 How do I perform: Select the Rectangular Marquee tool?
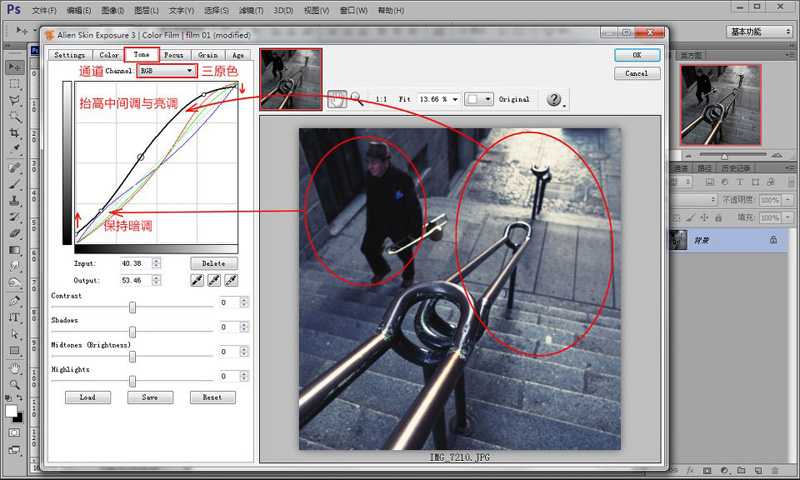(14, 84)
